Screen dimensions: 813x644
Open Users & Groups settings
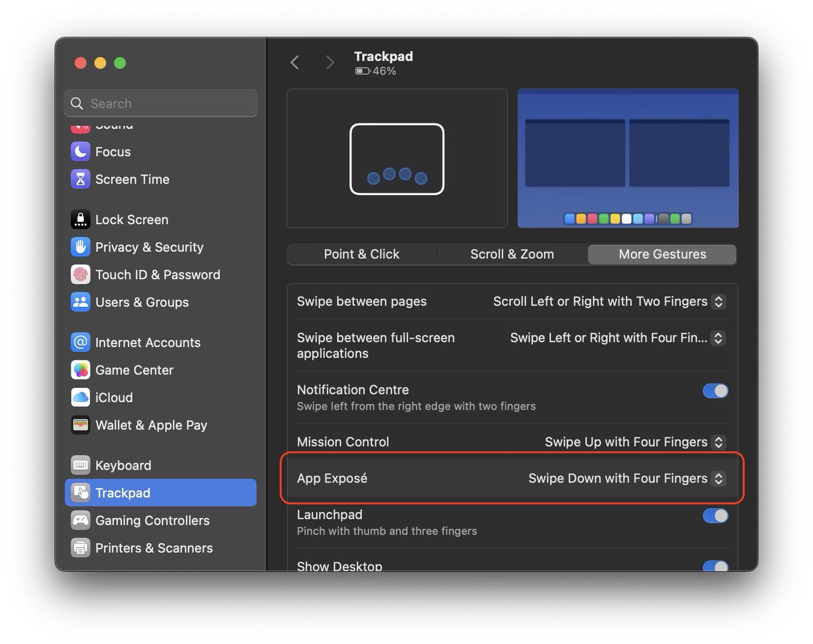coord(142,302)
